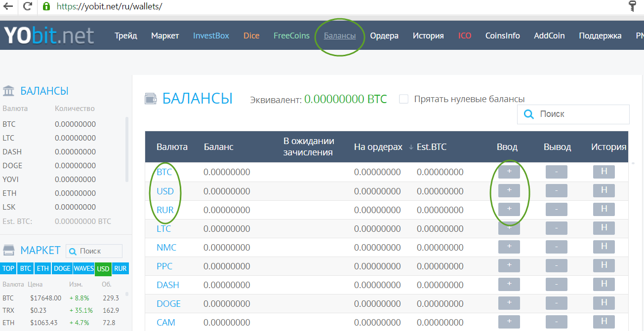Click the balances Поиск search field

573,114
